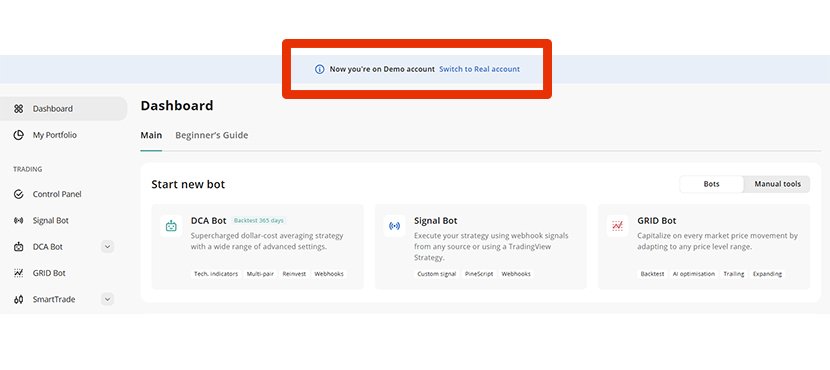
Task: Open Signal Bot from the sidebar
Action: (x=51, y=220)
